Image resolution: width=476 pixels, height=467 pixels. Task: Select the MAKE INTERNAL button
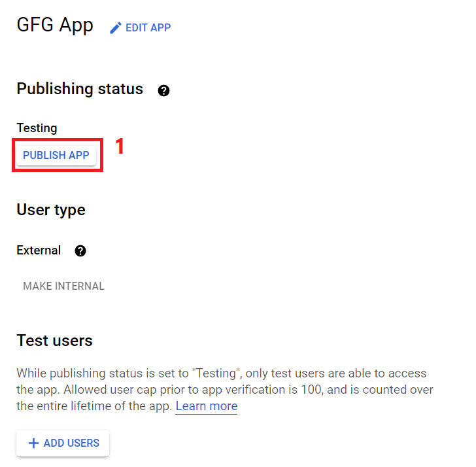pos(64,286)
